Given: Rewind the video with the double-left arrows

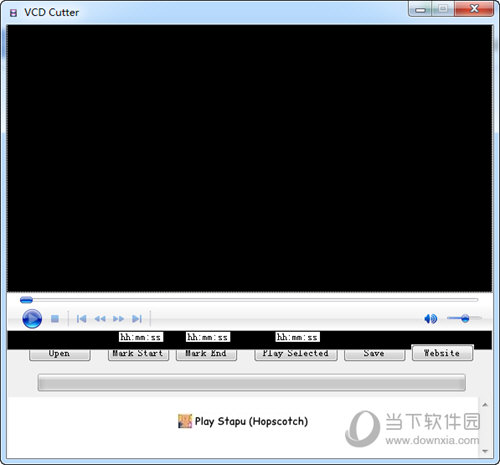Looking at the screenshot, I should tap(100, 319).
